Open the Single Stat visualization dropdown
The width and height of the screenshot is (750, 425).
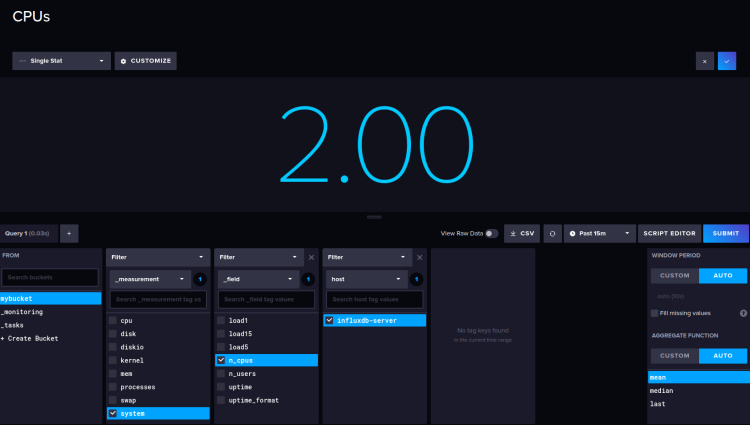coord(61,61)
